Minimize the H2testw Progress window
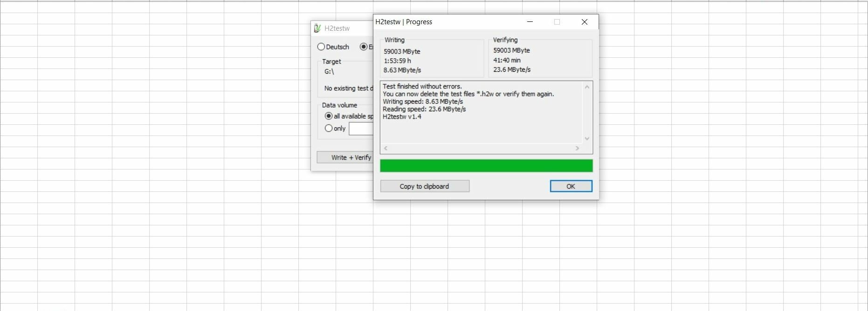This screenshot has height=311, width=868. point(530,22)
